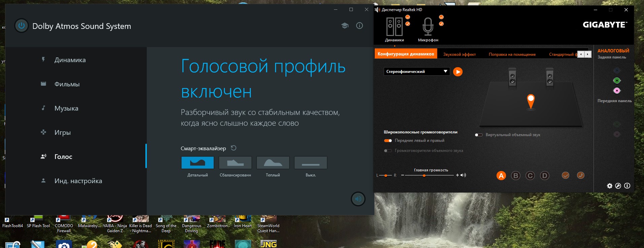The width and height of the screenshot is (644, 248).
Task: Open the Dolby info icon
Action: (360, 26)
